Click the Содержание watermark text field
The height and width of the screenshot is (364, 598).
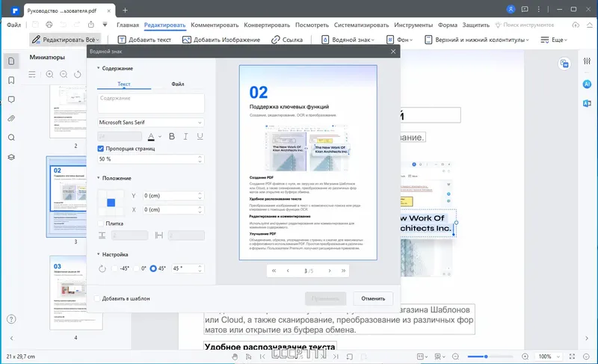click(151, 103)
